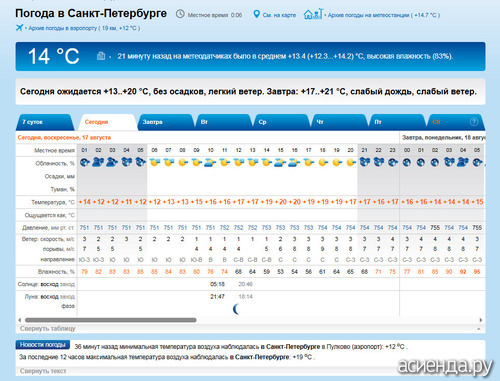Click the crescent moon phase icon
This screenshot has width=500, height=381.
click(236, 309)
